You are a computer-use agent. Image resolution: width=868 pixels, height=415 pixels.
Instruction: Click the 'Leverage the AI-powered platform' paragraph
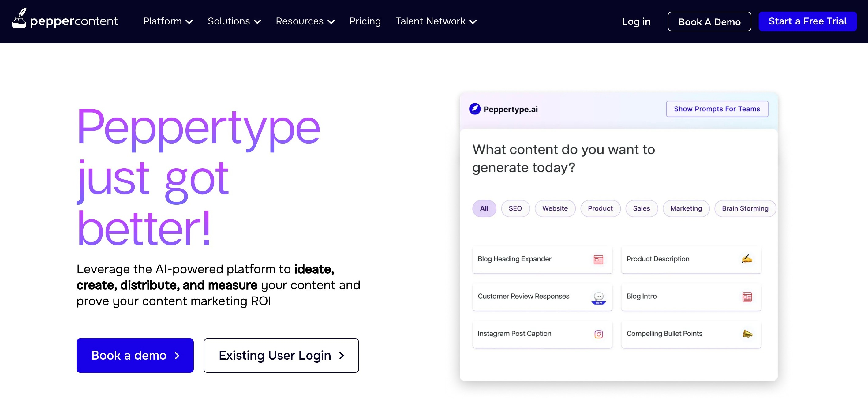218,285
